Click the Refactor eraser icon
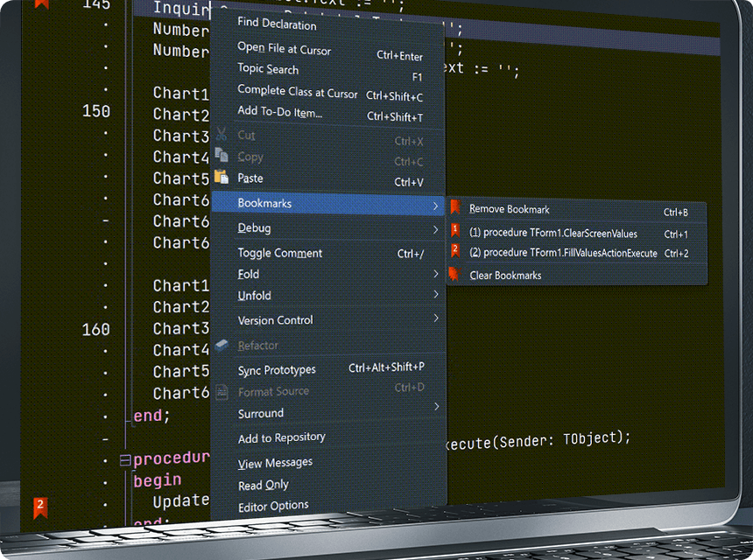This screenshot has width=753, height=560. 222,345
